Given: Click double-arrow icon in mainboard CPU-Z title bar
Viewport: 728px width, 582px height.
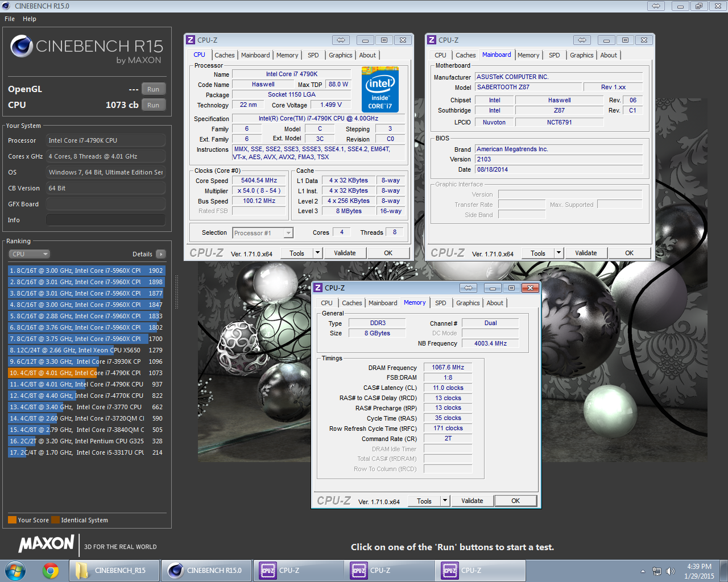Looking at the screenshot, I should (582, 40).
